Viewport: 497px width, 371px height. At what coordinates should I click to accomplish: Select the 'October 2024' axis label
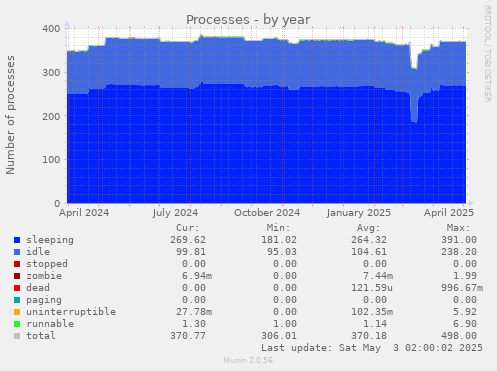[x=267, y=213]
